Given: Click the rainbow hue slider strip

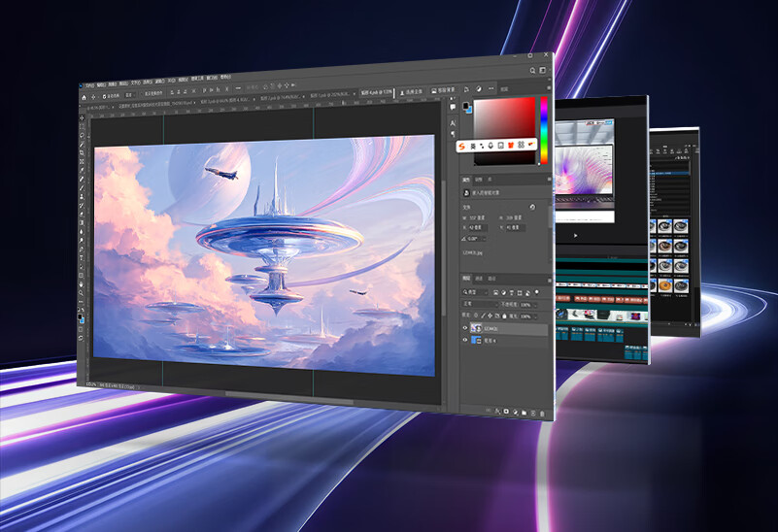Looking at the screenshot, I should (544, 128).
